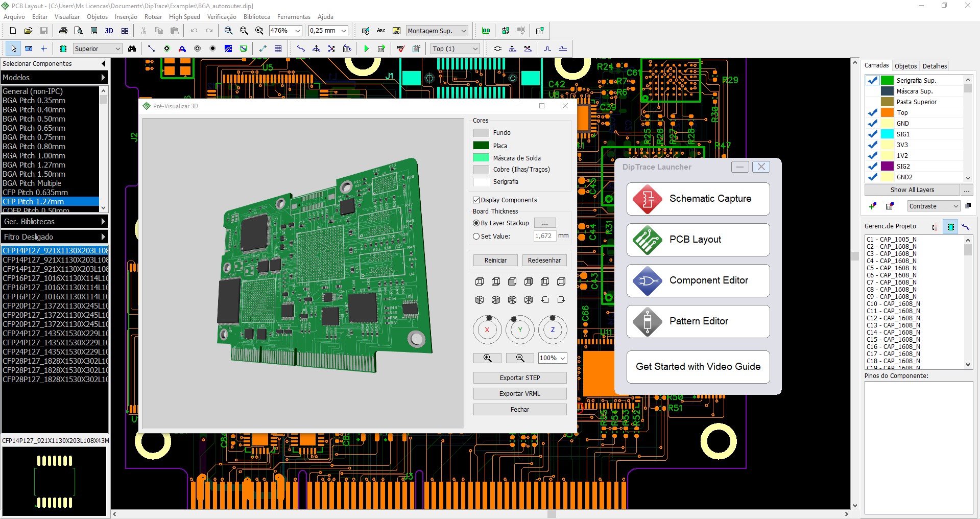980x519 pixels.
Task: Click the ABC text toolbar icon
Action: [381, 31]
